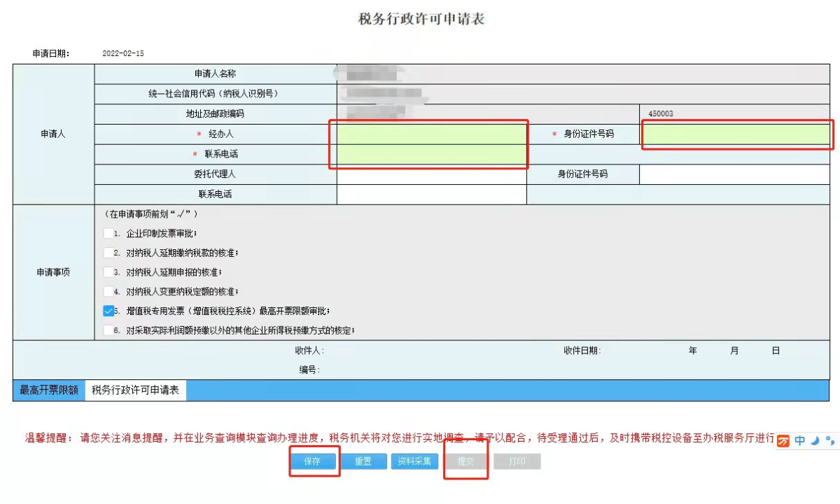Switch to 最高开票限额 tab
The width and height of the screenshot is (840, 504).
(x=49, y=391)
